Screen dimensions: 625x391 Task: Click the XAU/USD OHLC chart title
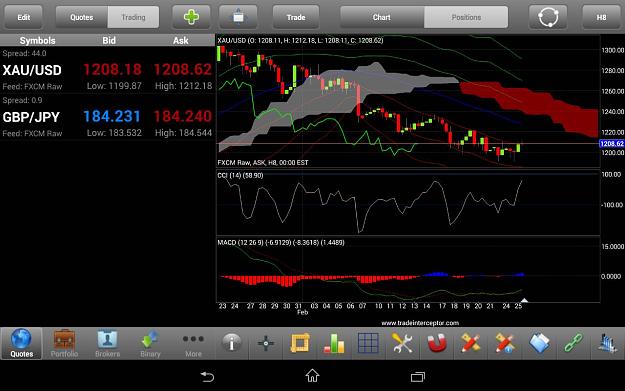(300, 40)
